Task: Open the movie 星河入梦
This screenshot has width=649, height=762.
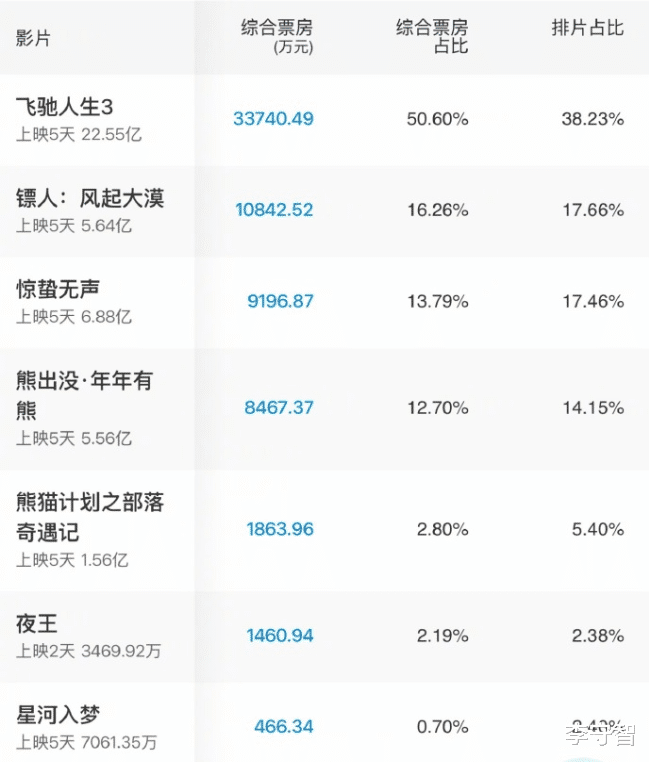Action: [x=58, y=715]
